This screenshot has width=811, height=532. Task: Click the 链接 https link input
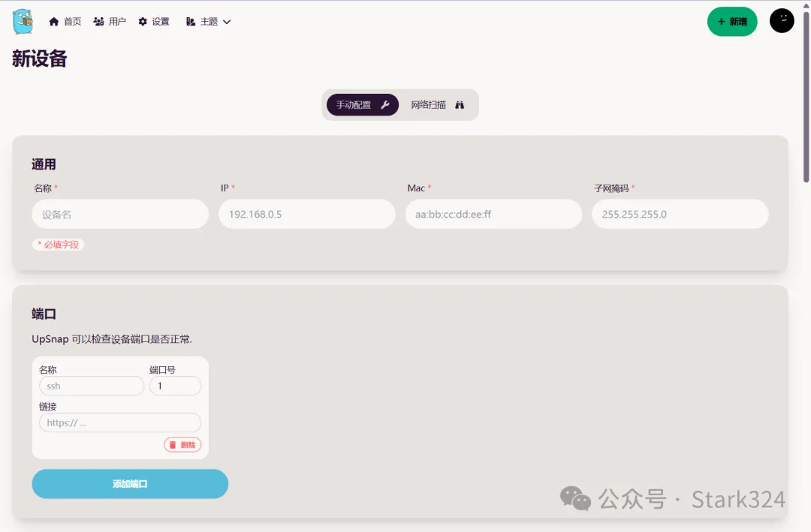click(x=120, y=422)
